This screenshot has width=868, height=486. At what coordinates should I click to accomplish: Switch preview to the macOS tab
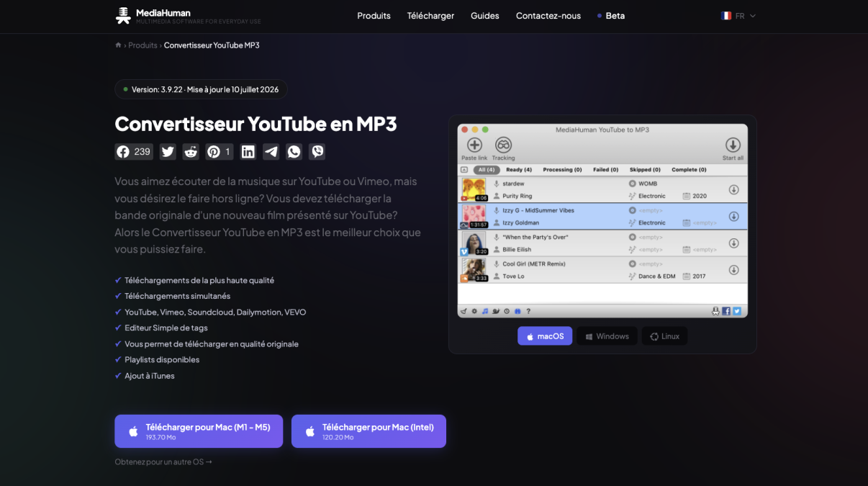(x=545, y=336)
